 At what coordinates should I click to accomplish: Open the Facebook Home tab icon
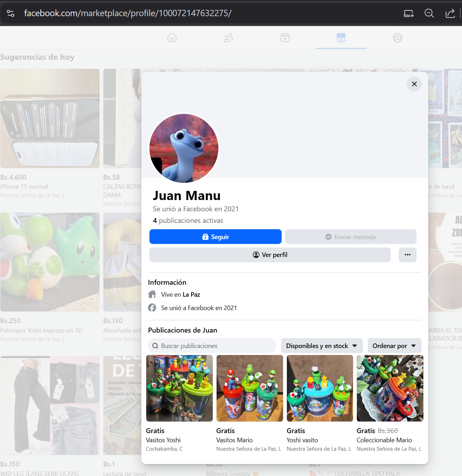point(172,38)
